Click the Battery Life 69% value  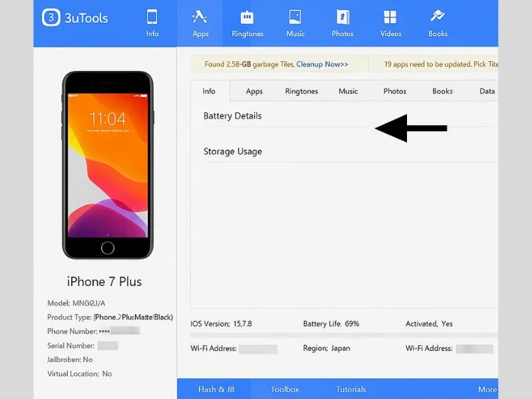(x=352, y=324)
